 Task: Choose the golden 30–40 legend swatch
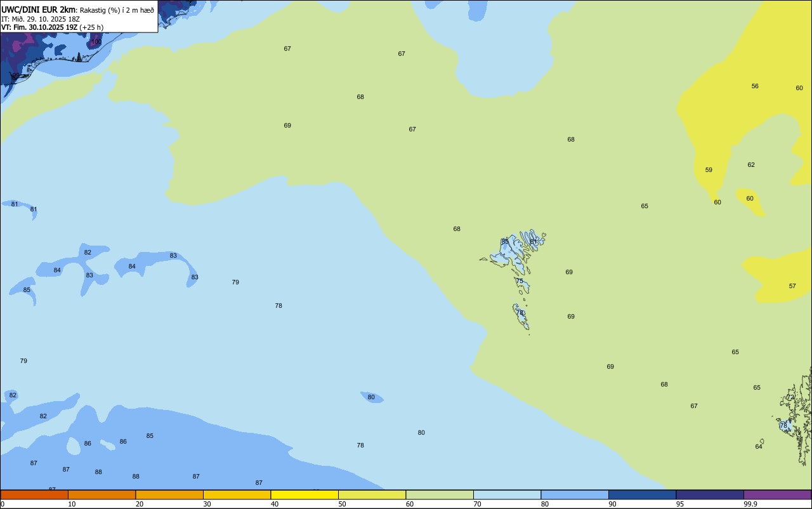click(x=237, y=494)
